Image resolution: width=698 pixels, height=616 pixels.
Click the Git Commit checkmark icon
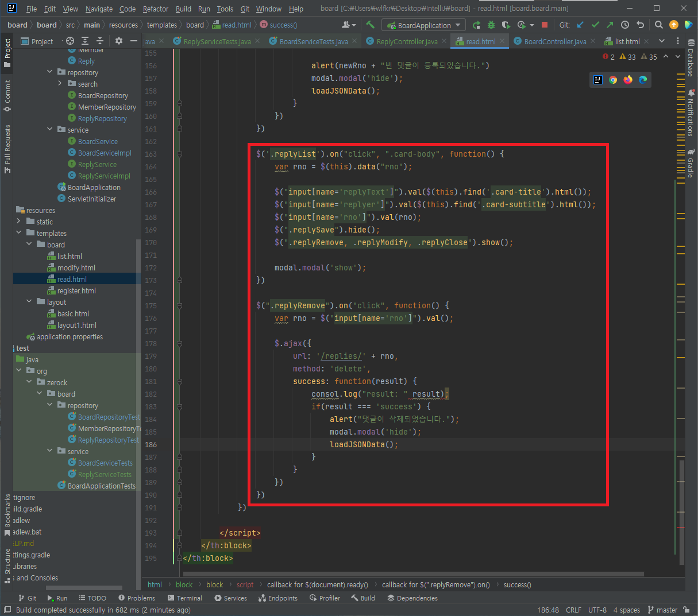[x=595, y=25]
